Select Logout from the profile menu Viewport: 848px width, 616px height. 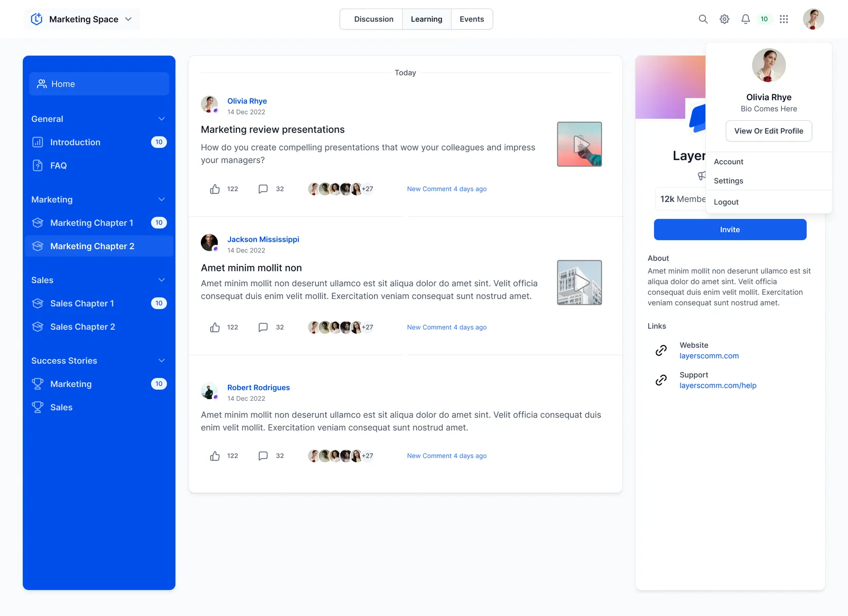(x=726, y=202)
